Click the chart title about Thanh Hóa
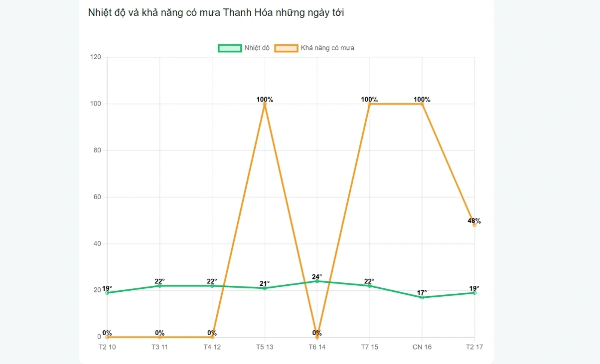The image size is (600, 364). click(x=216, y=13)
